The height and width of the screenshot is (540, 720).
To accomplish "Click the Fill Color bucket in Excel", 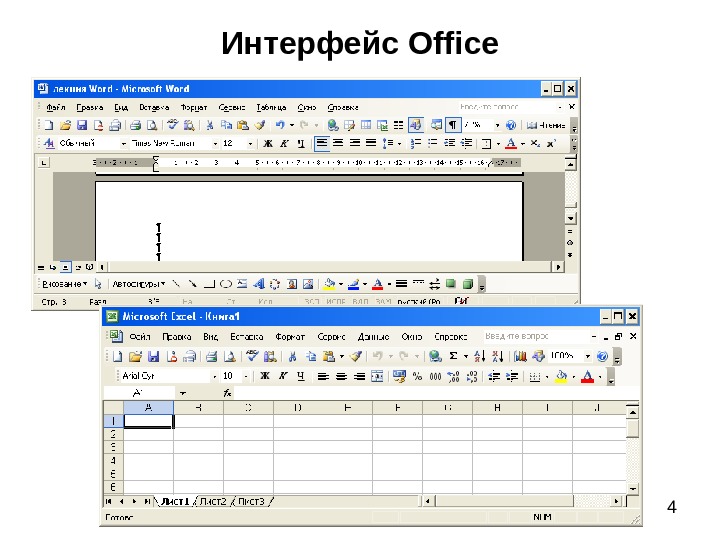I will pos(561,377).
